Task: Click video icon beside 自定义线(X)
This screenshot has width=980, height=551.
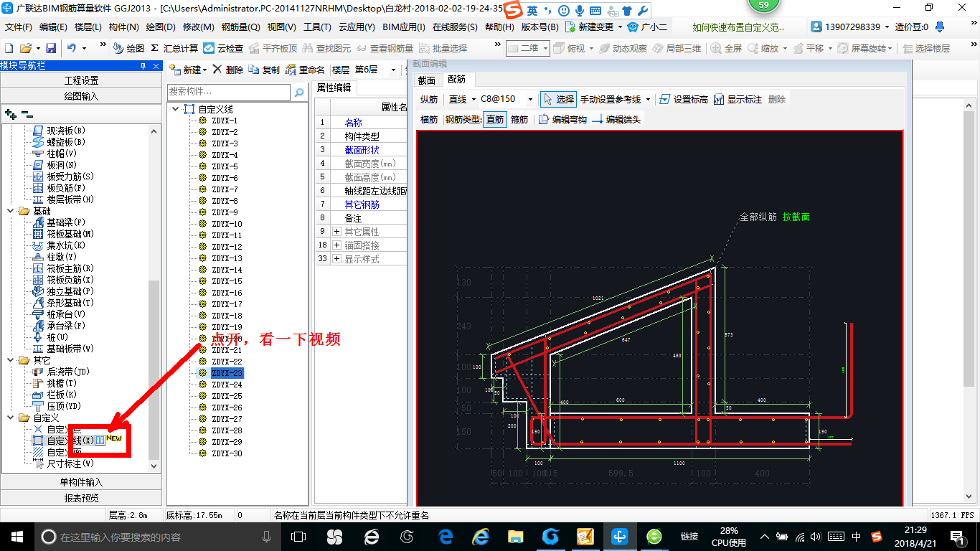Action: point(100,441)
